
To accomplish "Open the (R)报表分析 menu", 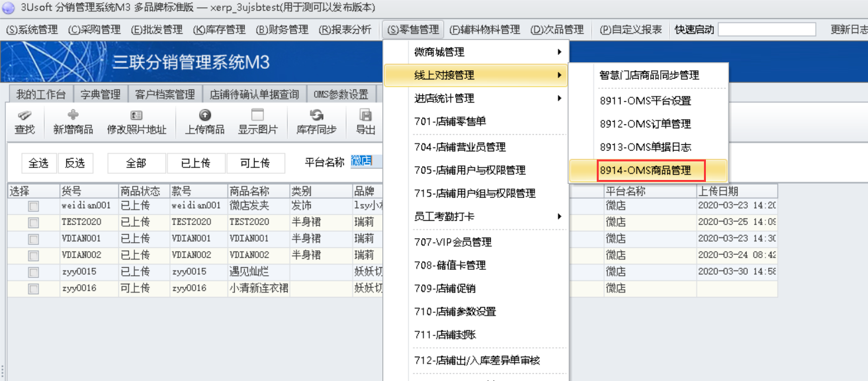I will tap(345, 30).
